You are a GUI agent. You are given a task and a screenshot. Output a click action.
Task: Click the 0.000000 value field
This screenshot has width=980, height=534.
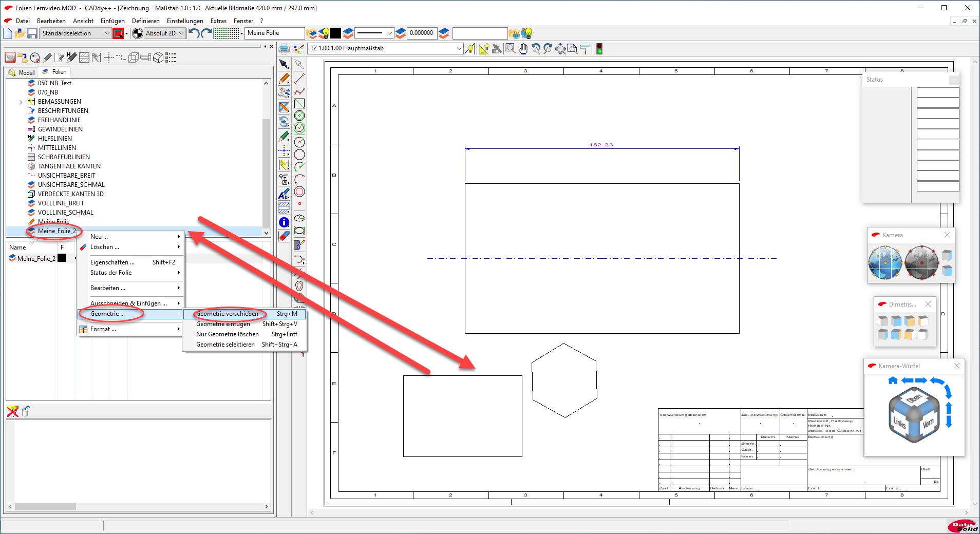point(422,33)
